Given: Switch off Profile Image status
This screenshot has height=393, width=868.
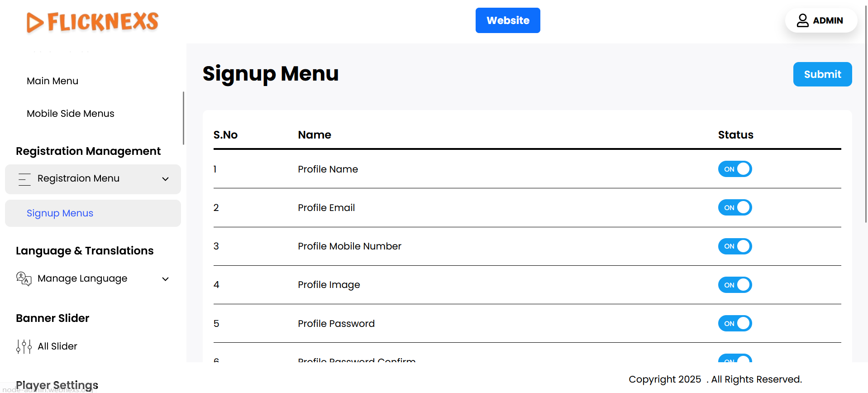Looking at the screenshot, I should pyautogui.click(x=734, y=285).
